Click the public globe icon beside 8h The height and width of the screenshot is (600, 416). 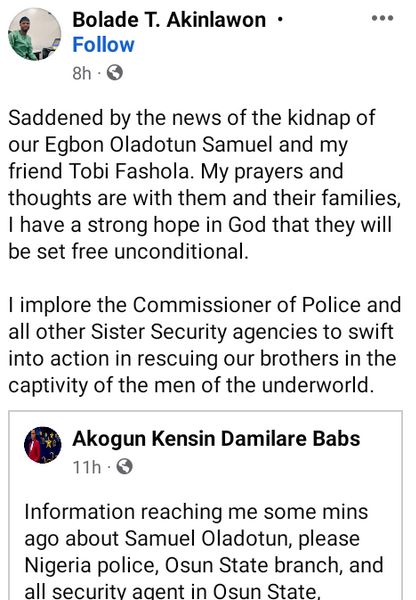click(115, 72)
